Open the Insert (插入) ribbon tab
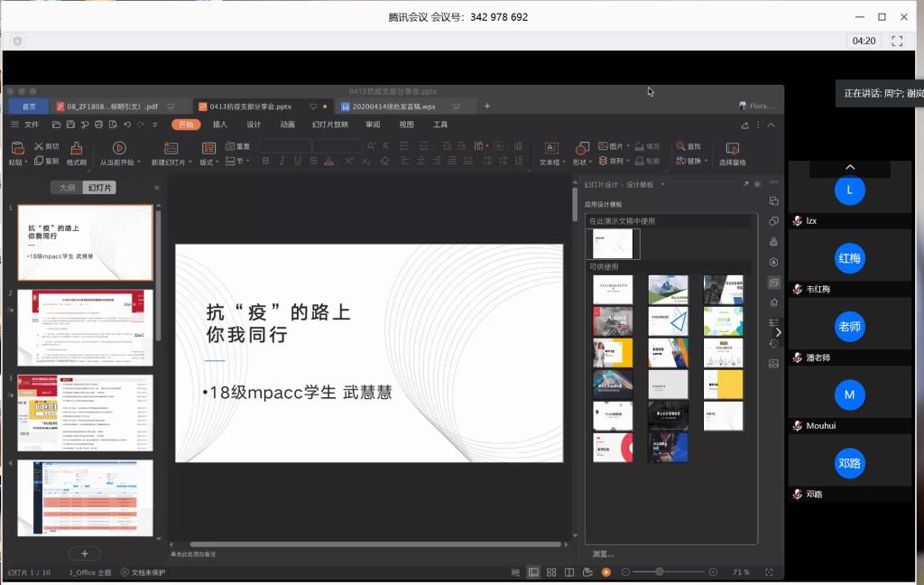The width and height of the screenshot is (924, 585). [x=219, y=125]
